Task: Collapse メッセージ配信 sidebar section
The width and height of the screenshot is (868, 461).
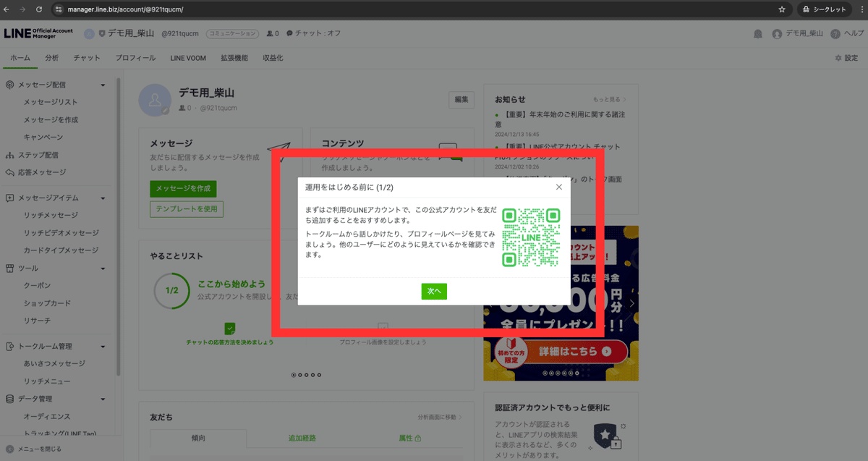Action: coord(103,85)
